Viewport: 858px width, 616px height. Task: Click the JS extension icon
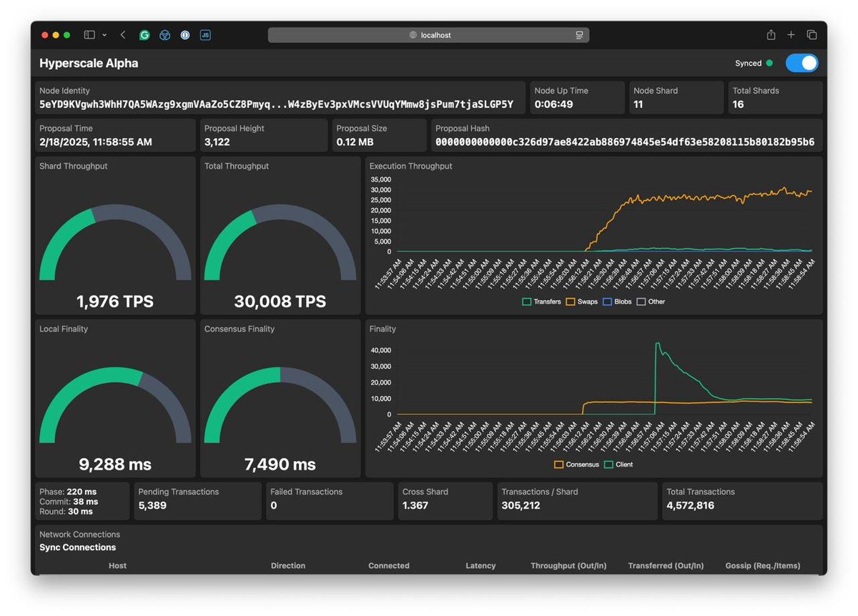(205, 35)
